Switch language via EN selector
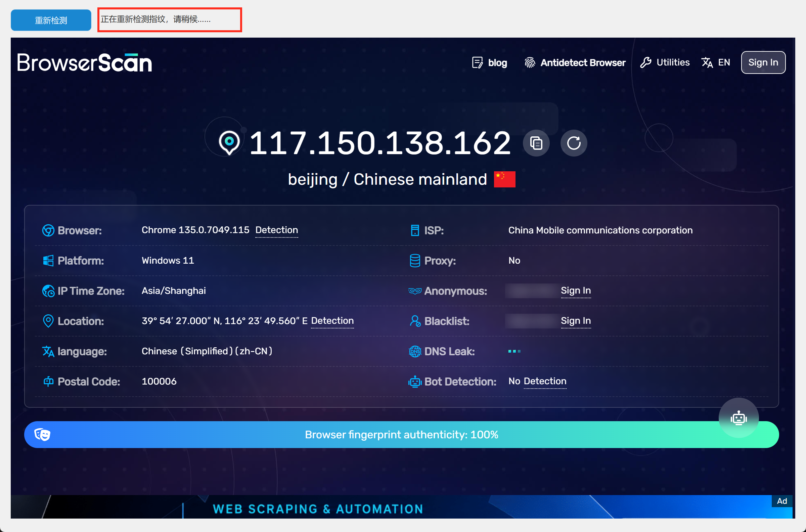The image size is (806, 532). [x=716, y=62]
